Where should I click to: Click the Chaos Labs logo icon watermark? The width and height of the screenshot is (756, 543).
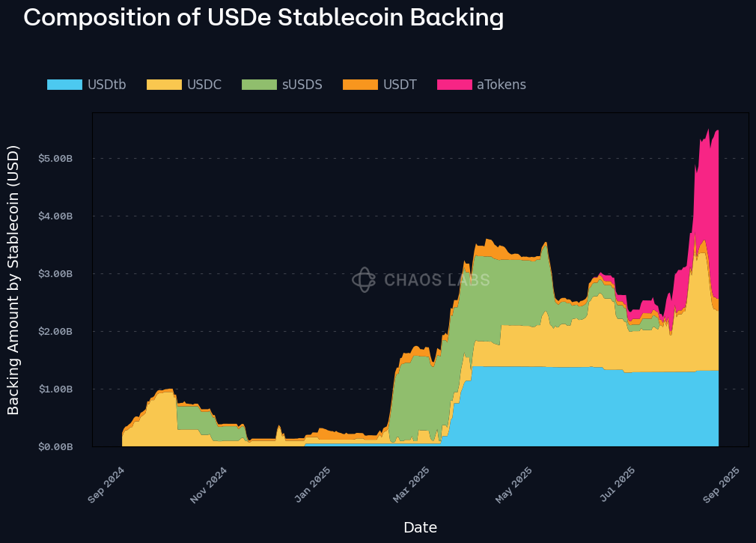[x=364, y=280]
